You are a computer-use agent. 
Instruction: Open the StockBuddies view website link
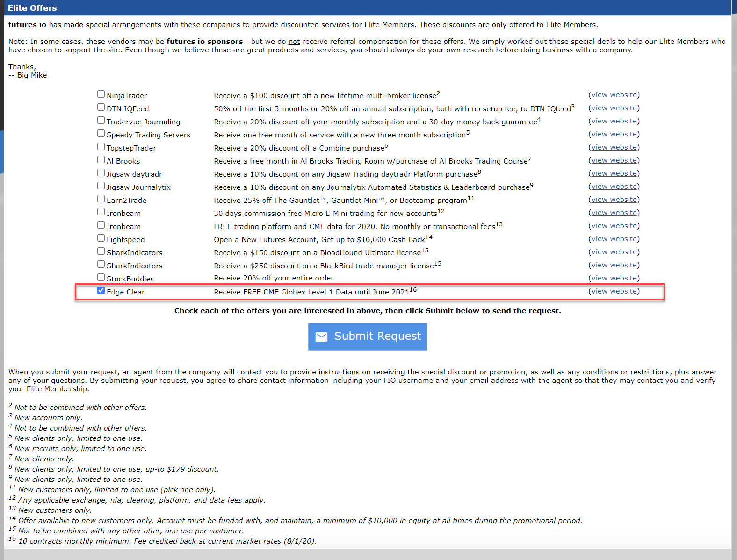coord(614,278)
